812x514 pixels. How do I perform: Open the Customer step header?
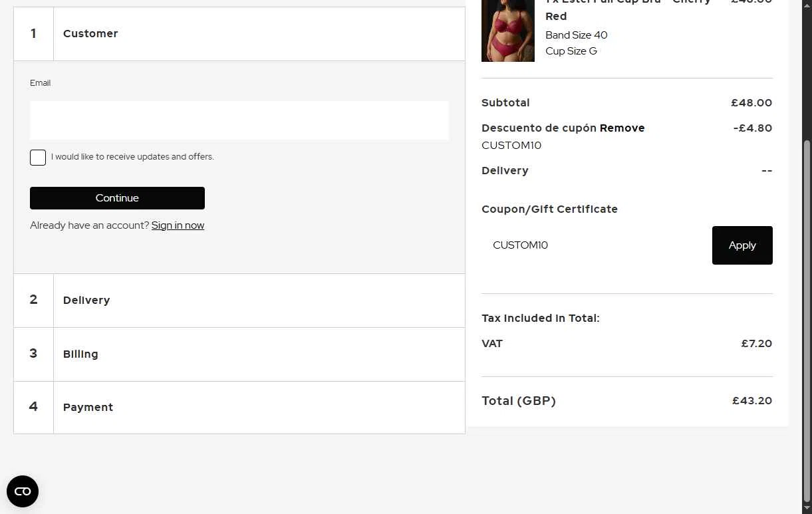(x=239, y=34)
